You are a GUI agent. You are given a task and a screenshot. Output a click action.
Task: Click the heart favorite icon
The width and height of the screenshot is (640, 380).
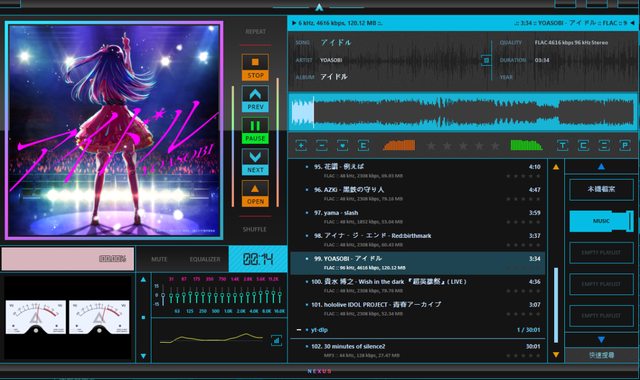(342, 145)
